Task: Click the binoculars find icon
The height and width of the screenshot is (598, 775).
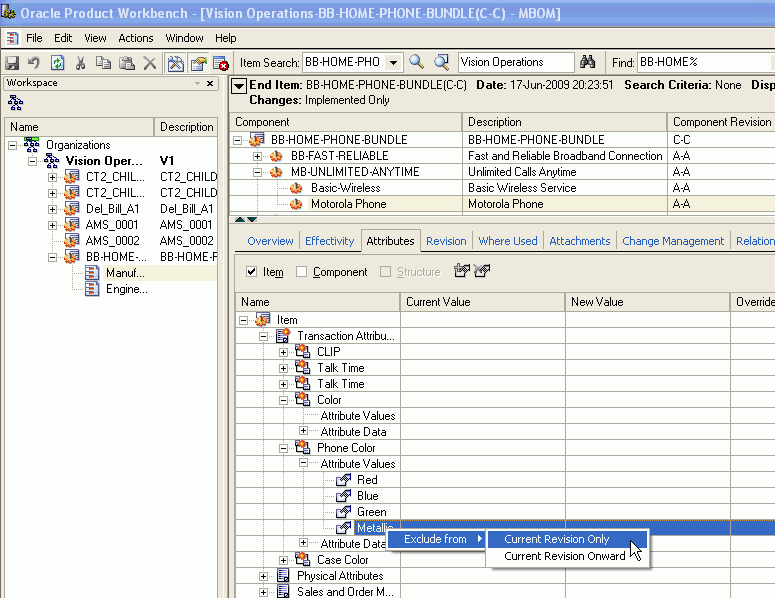Action: (588, 62)
